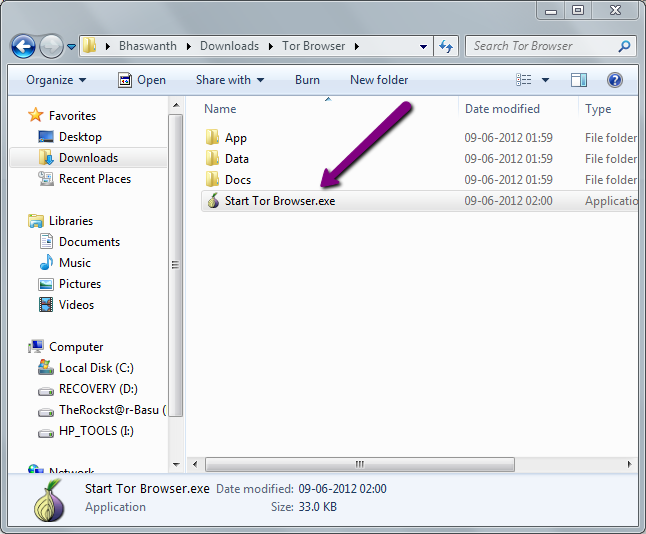Click the Music note icon
This screenshot has height=534, width=646.
[x=46, y=262]
